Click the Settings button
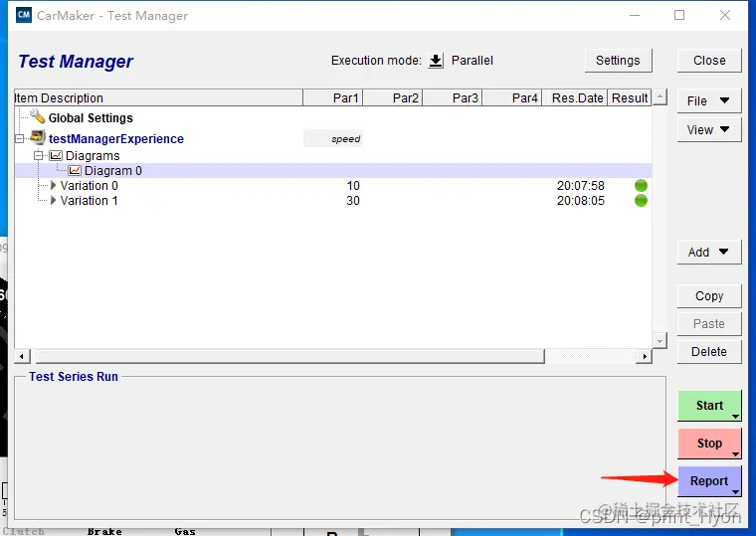Viewport: 756px width, 536px height. click(618, 61)
